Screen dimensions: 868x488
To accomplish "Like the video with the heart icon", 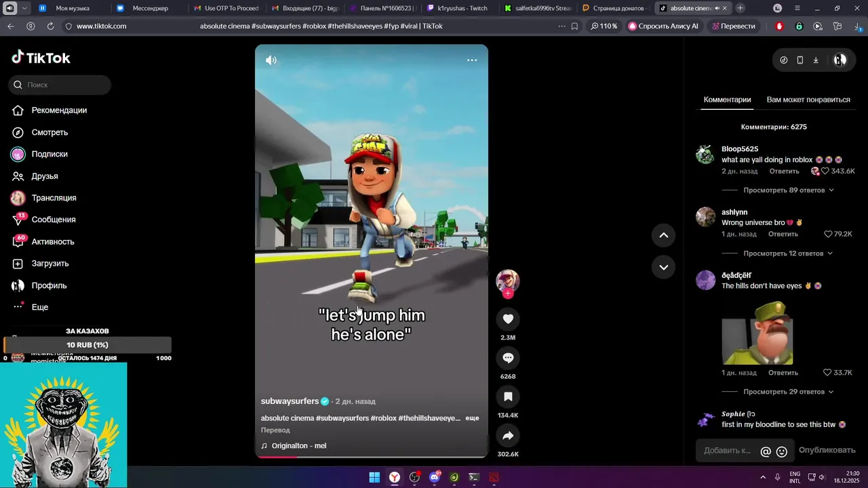I will coord(508,319).
